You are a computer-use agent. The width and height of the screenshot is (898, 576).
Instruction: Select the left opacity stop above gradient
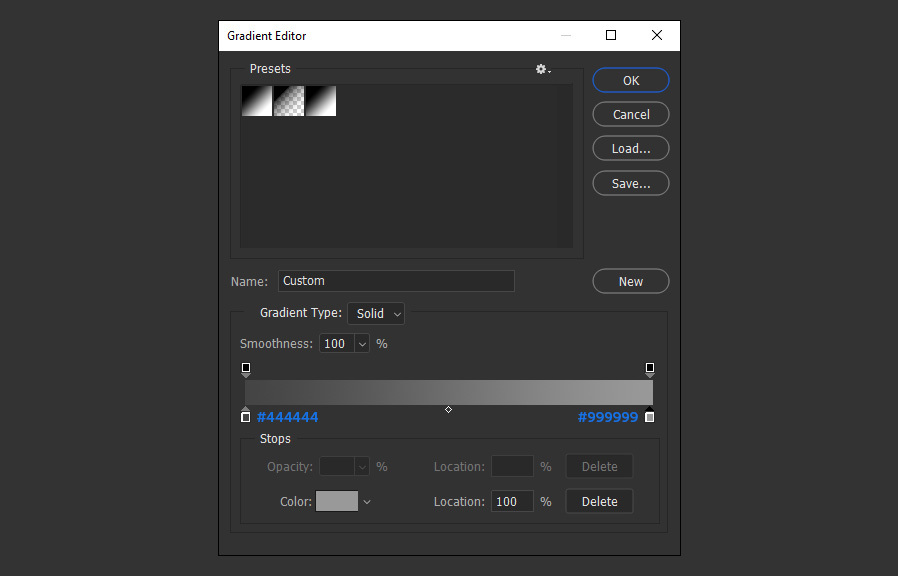point(246,369)
